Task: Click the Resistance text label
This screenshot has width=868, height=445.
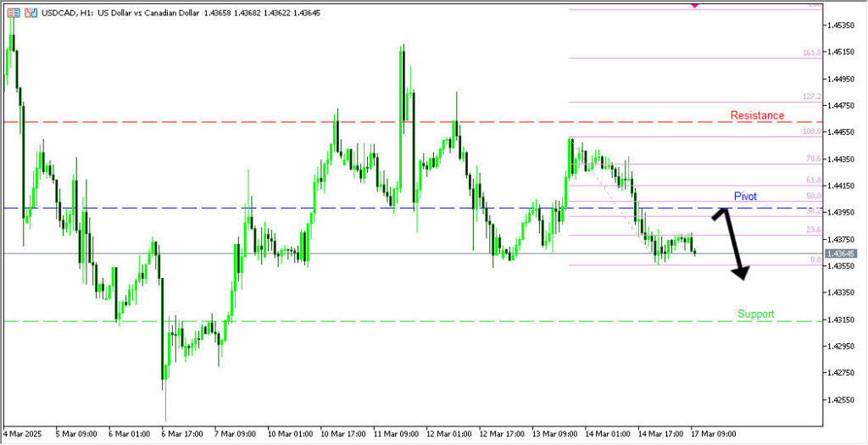Action: [x=757, y=115]
